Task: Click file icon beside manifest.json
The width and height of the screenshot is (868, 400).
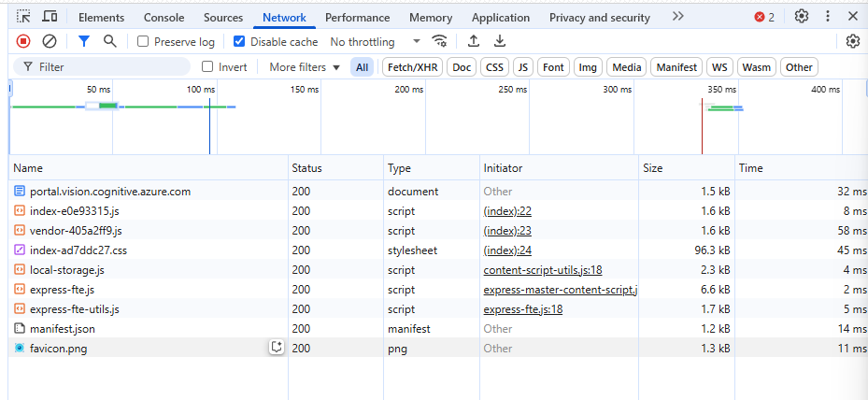Action: pos(20,329)
